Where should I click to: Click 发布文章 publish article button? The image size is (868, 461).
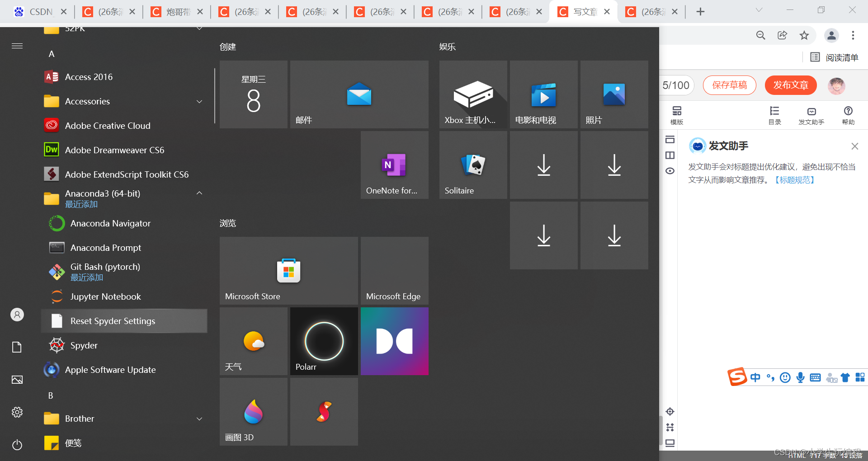click(791, 85)
